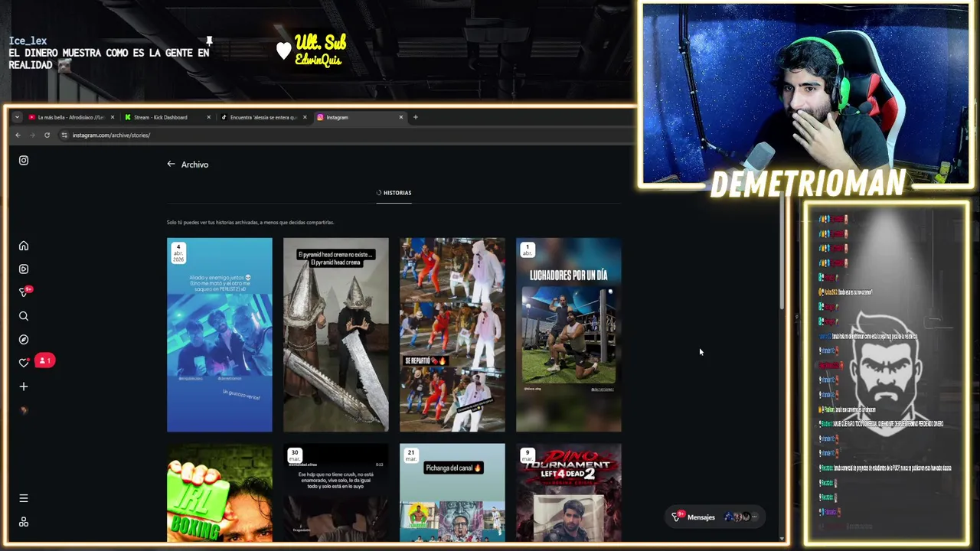The width and height of the screenshot is (980, 551).
Task: Open the 30 mar. story thumbnail
Action: pos(336,493)
